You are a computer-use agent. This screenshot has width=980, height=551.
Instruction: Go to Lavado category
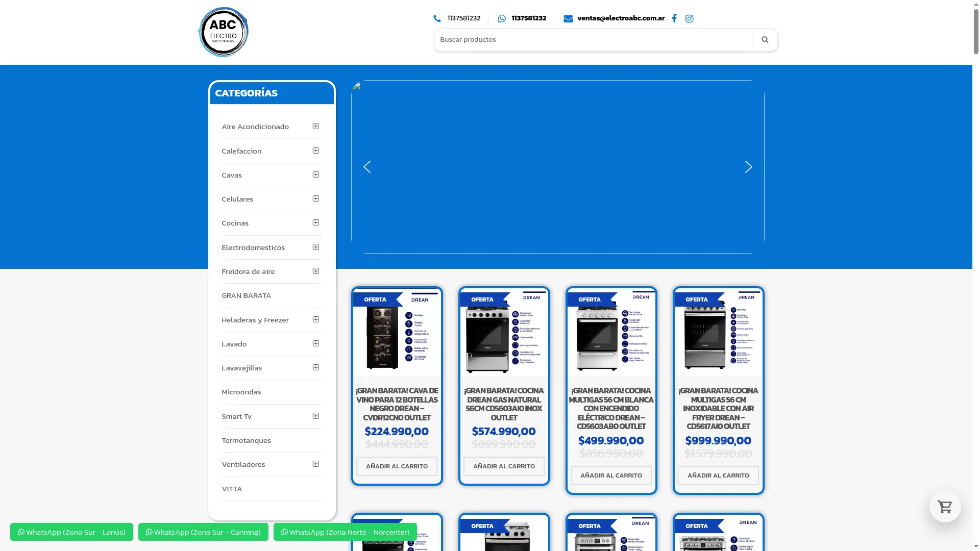(234, 344)
